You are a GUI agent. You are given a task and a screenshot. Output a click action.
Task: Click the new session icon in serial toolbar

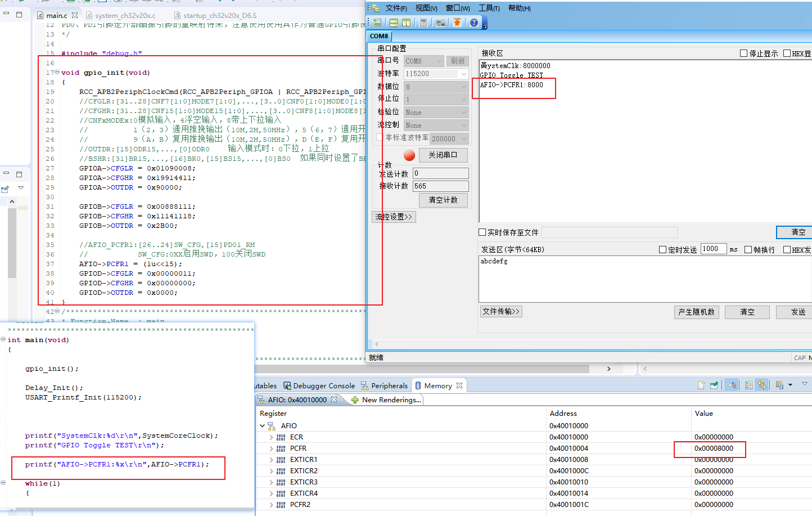(x=377, y=23)
